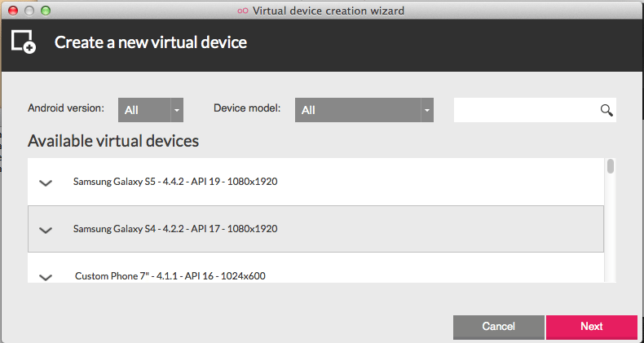The height and width of the screenshot is (343, 644).
Task: Click the "Available virtual devices" heading
Action: click(113, 141)
